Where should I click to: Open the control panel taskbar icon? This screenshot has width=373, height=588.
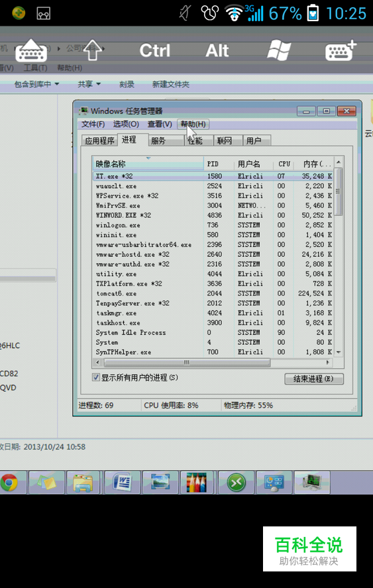(274, 482)
